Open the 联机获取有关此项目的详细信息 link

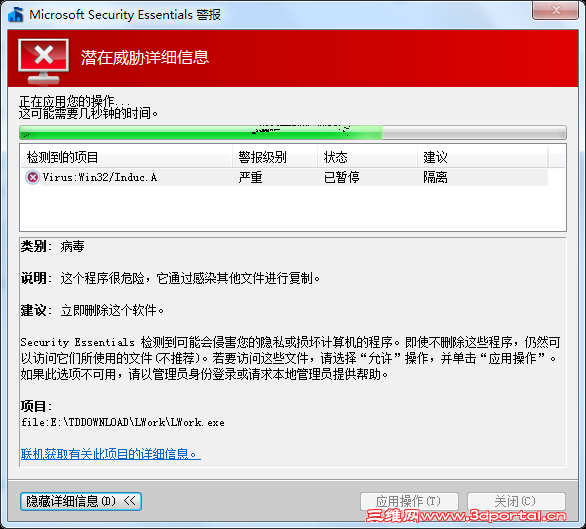tap(111, 454)
